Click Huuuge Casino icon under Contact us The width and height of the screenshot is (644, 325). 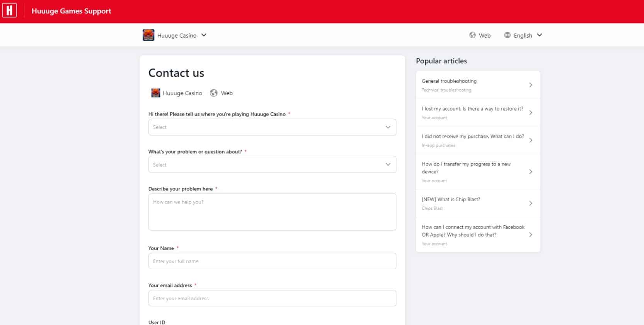click(x=156, y=93)
